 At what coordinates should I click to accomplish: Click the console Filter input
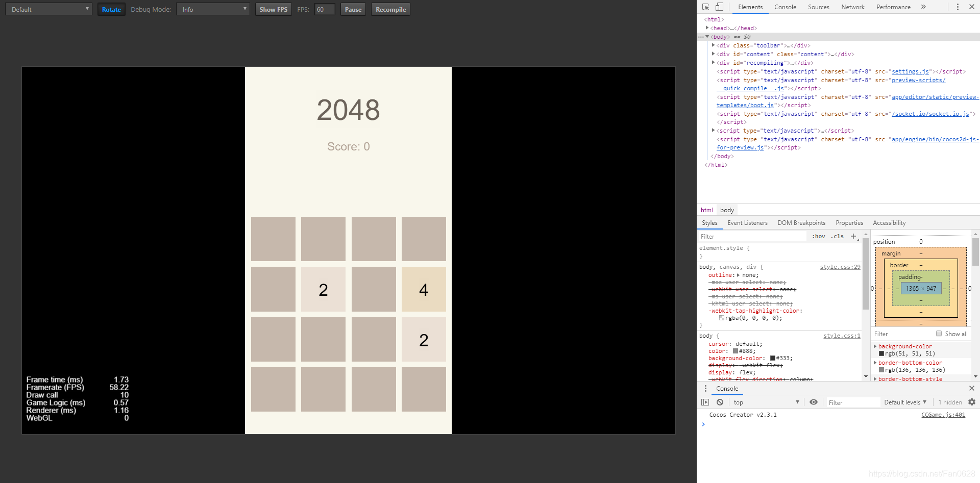tap(853, 402)
